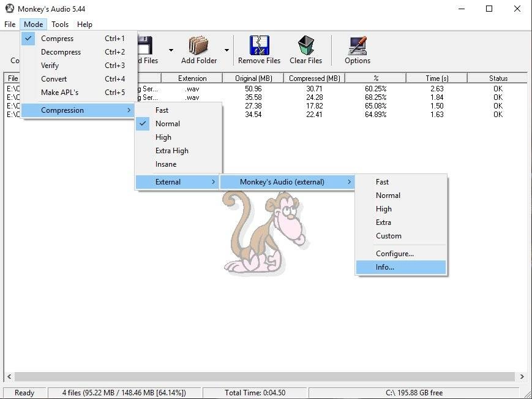Select external Extra compression

click(401, 222)
